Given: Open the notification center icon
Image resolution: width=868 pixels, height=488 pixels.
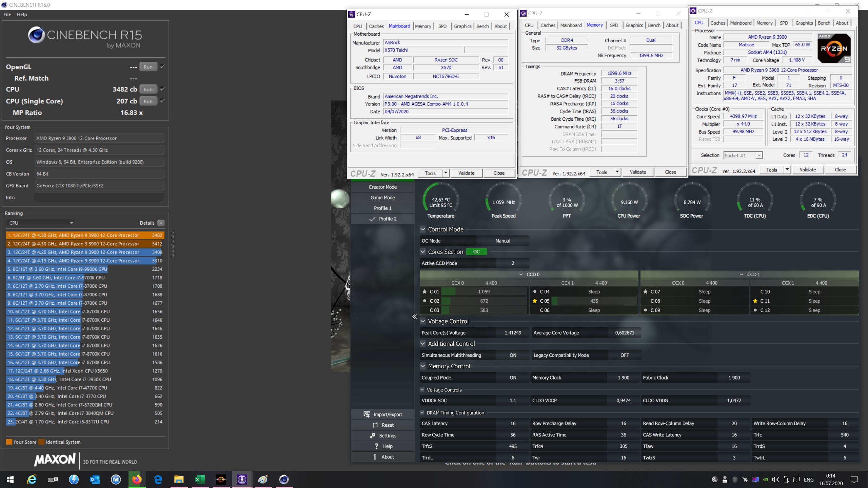Looking at the screenshot, I should click(x=854, y=479).
